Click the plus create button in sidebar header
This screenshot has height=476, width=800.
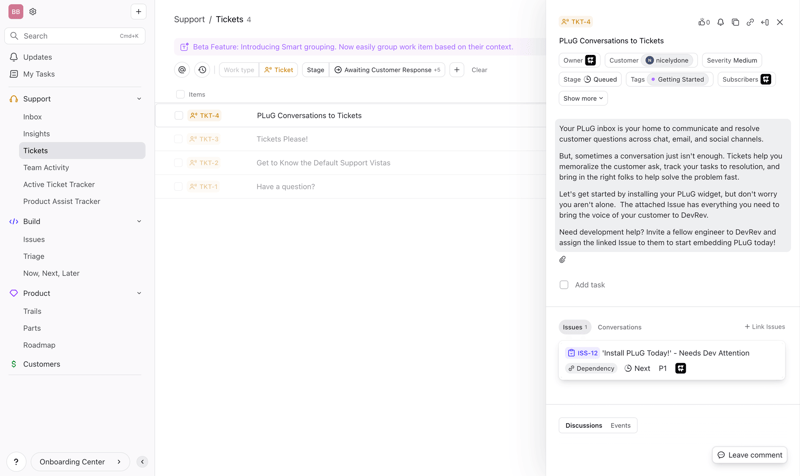[x=138, y=12]
